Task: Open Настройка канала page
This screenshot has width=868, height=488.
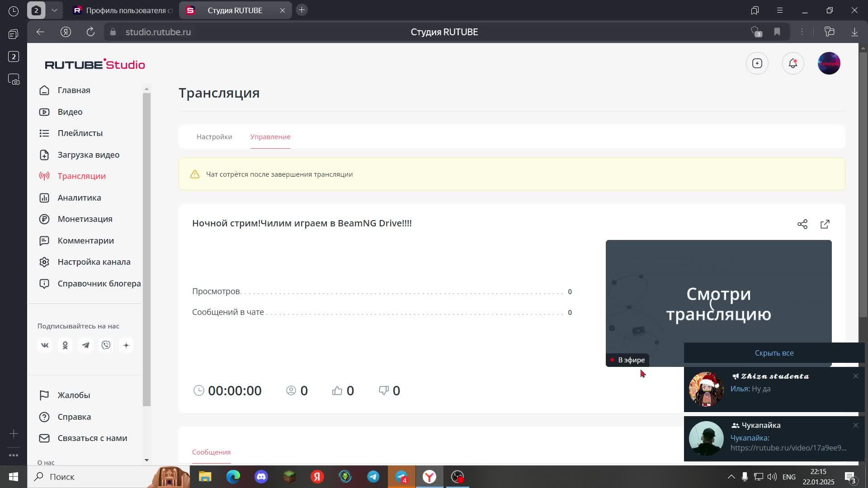Action: (94, 262)
